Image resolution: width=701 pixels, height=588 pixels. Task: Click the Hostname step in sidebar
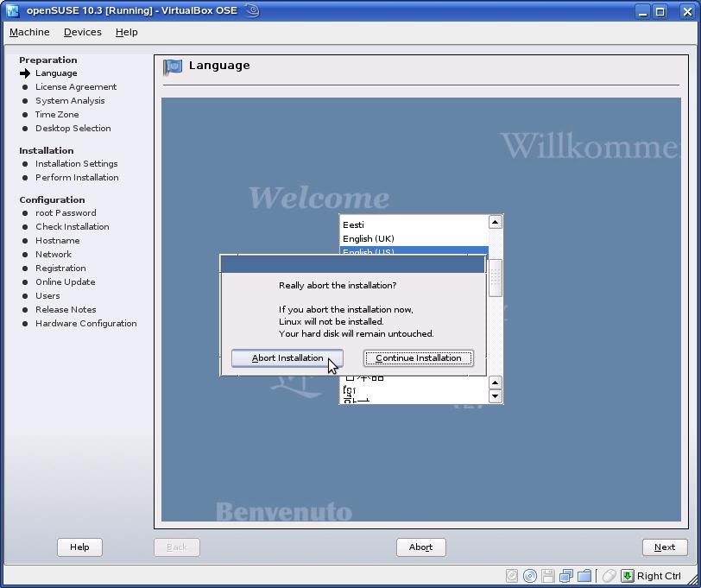coord(58,241)
